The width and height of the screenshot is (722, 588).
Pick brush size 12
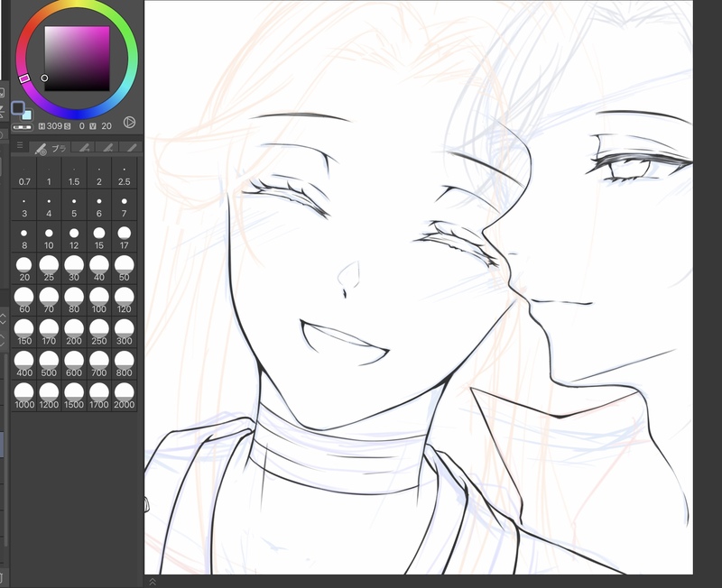[x=74, y=237]
